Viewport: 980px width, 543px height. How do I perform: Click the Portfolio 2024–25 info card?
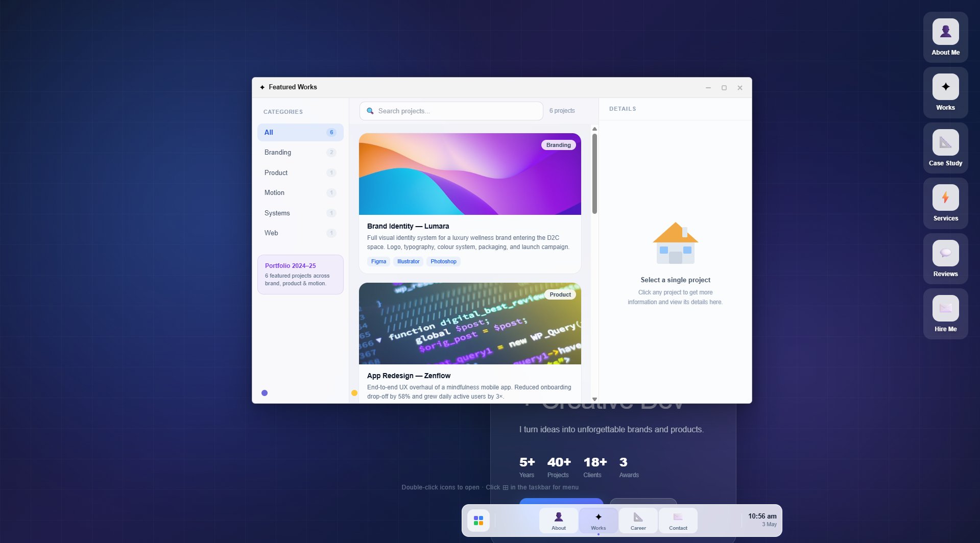300,275
